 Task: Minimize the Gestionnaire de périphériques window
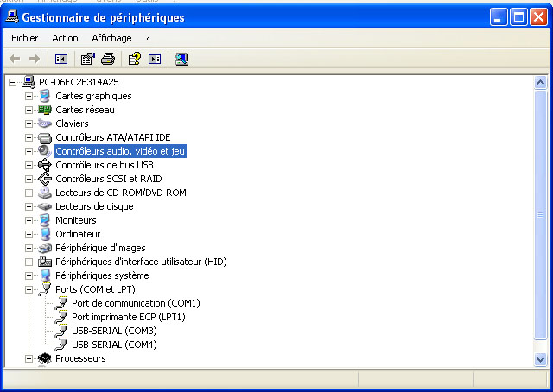click(499, 17)
